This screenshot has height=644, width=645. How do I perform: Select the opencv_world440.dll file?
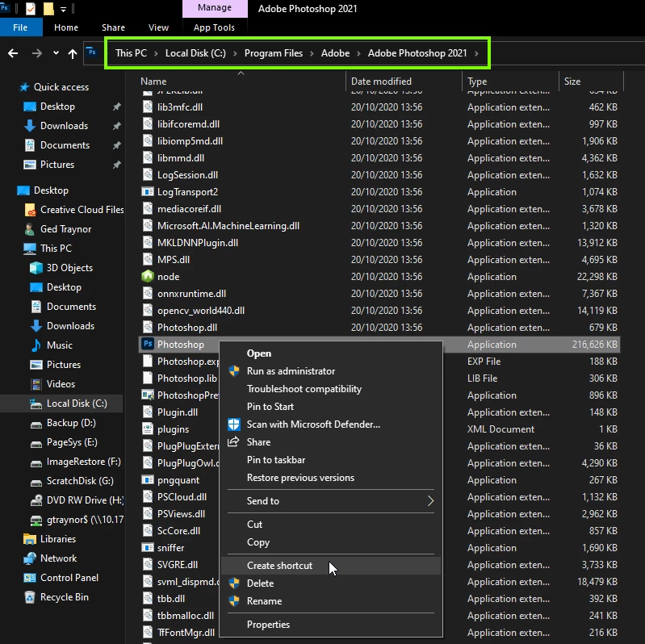tap(201, 311)
